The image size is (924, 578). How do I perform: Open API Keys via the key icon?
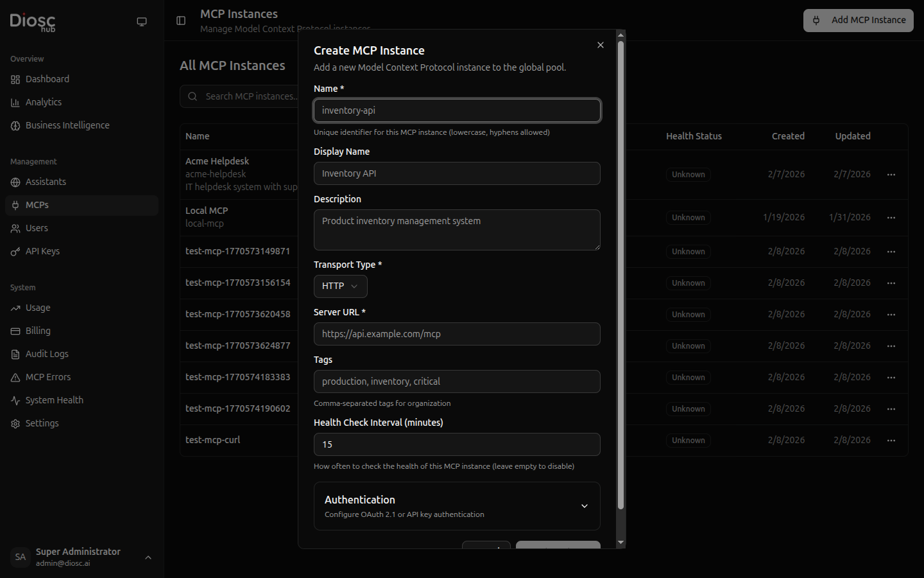(15, 251)
